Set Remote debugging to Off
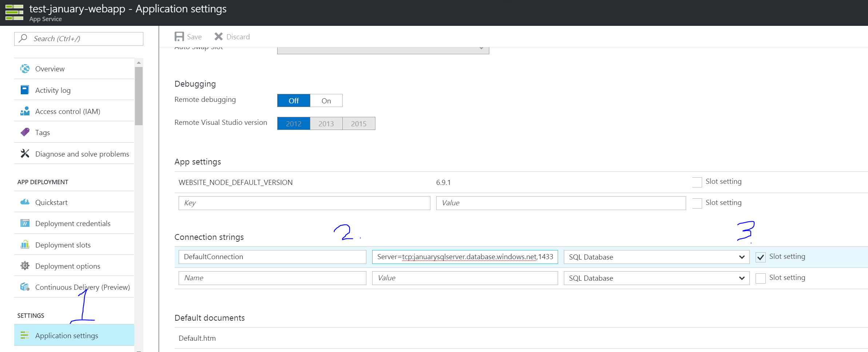Screen dimensions: 868x352 294,100
